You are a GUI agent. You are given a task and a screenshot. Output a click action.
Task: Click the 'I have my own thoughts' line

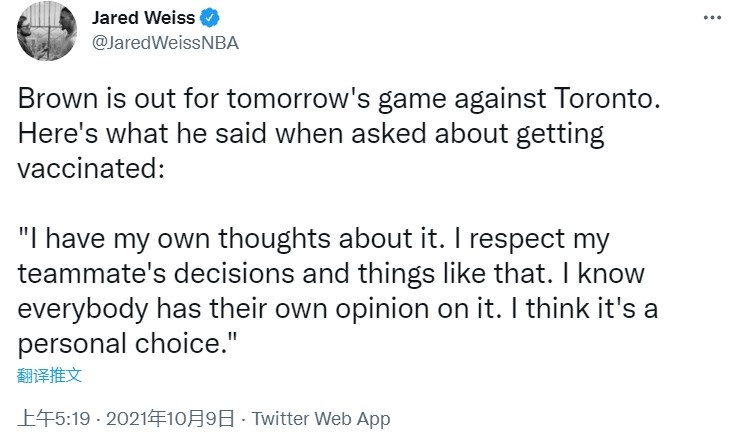(x=314, y=239)
